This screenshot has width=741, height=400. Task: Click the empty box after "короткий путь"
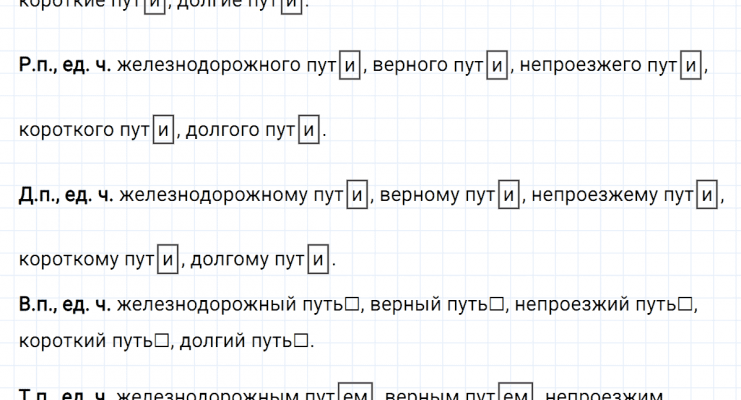162,341
